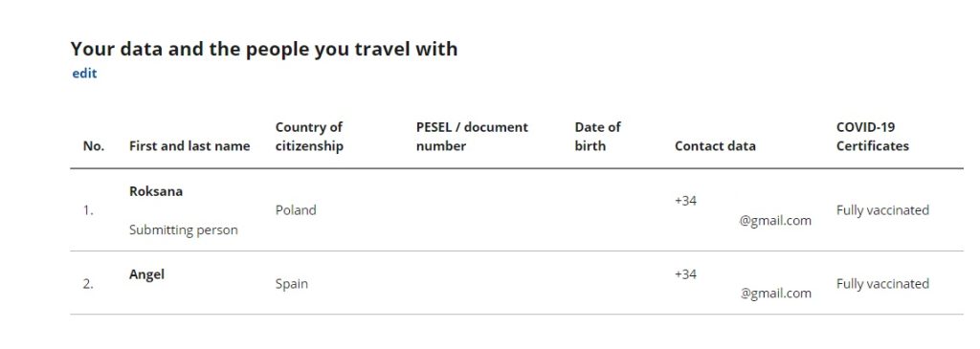Screen dimensions: 980x349
Task: Click the Contact data column header
Action: coord(715,146)
